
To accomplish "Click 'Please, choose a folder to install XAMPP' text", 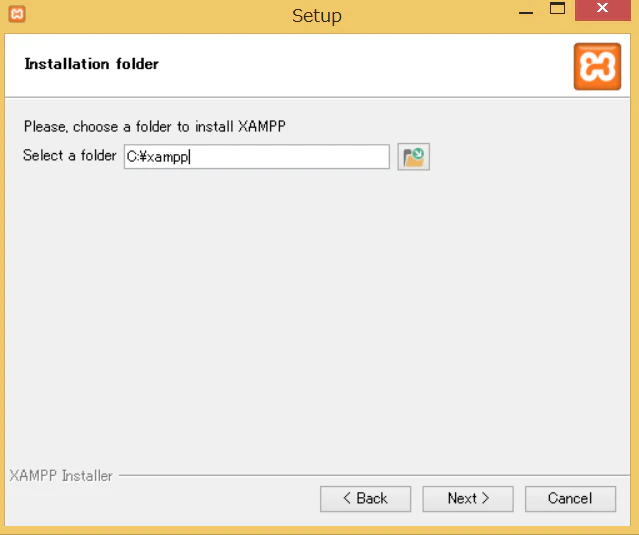I will 154,126.
